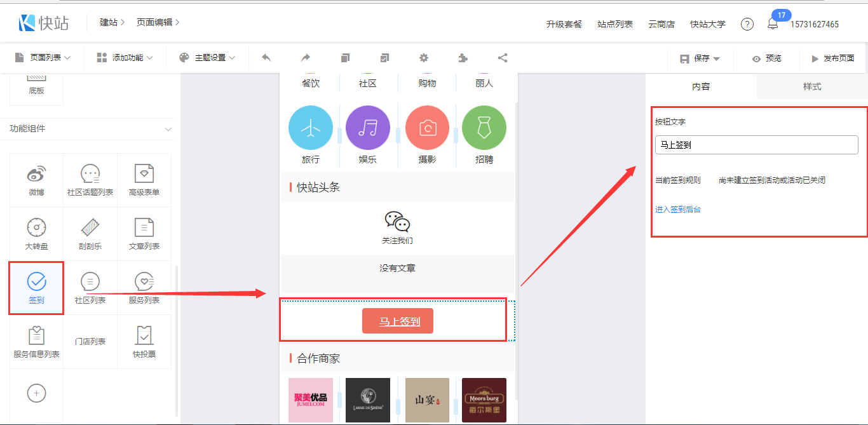868x425 pixels.
Task: Click the share icon in toolbar
Action: tap(503, 58)
